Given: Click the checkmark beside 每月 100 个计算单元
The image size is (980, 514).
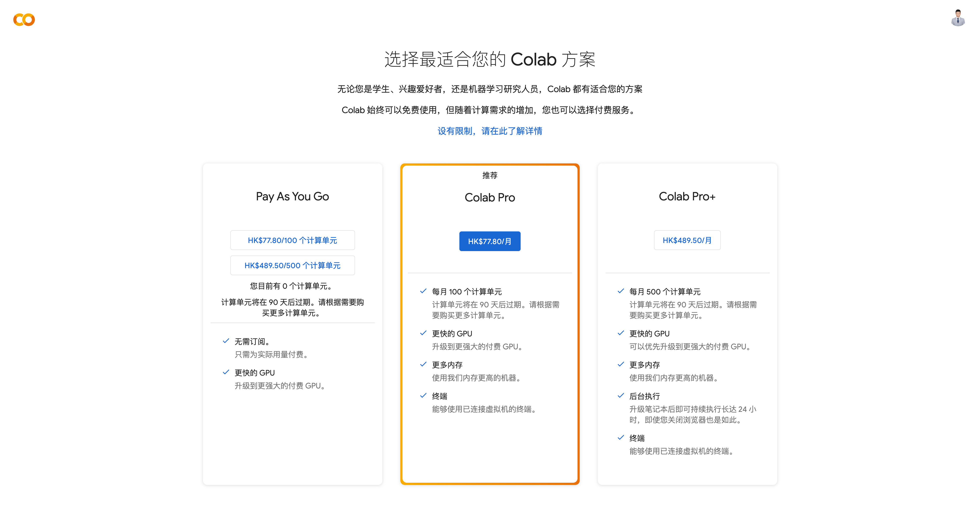Looking at the screenshot, I should pyautogui.click(x=423, y=291).
